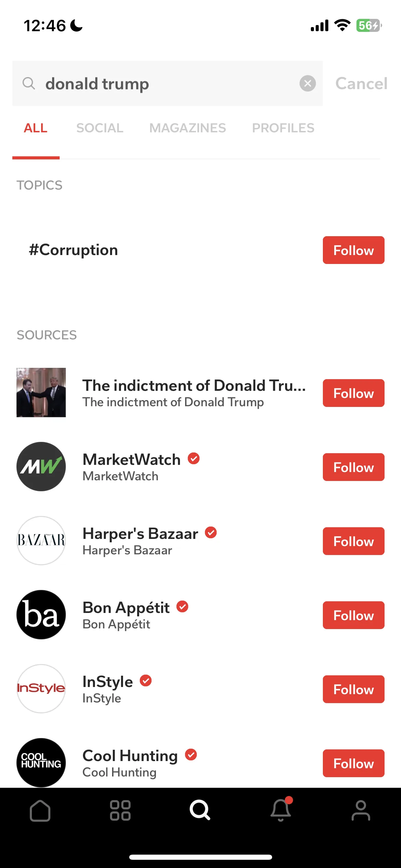
Task: Open the Home tab icon
Action: coord(40,811)
